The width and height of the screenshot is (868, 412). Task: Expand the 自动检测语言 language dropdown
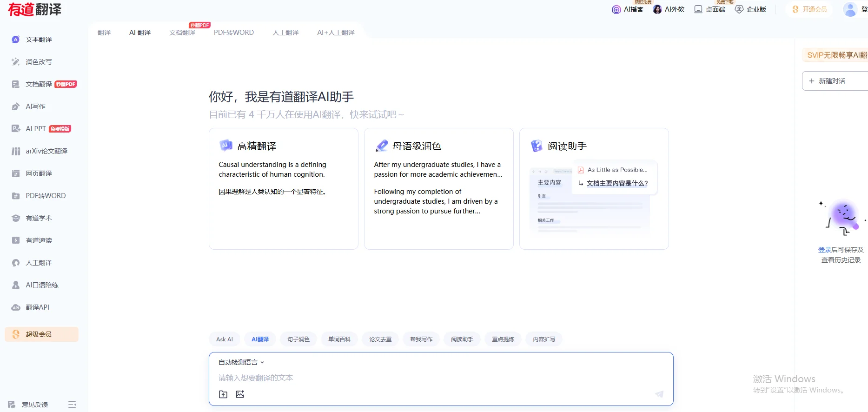(241, 362)
